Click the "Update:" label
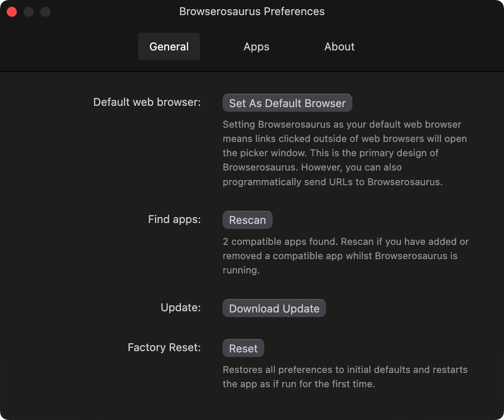This screenshot has height=420, width=504. (181, 307)
